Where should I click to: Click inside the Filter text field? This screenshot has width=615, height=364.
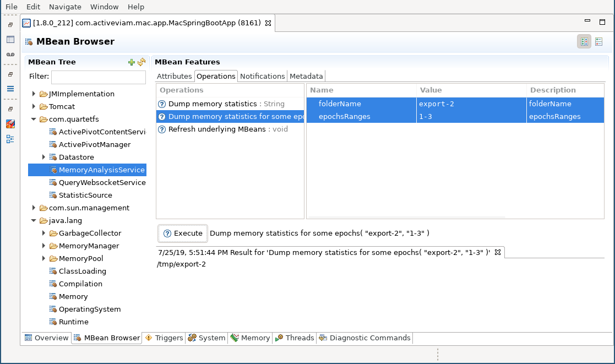(x=98, y=77)
